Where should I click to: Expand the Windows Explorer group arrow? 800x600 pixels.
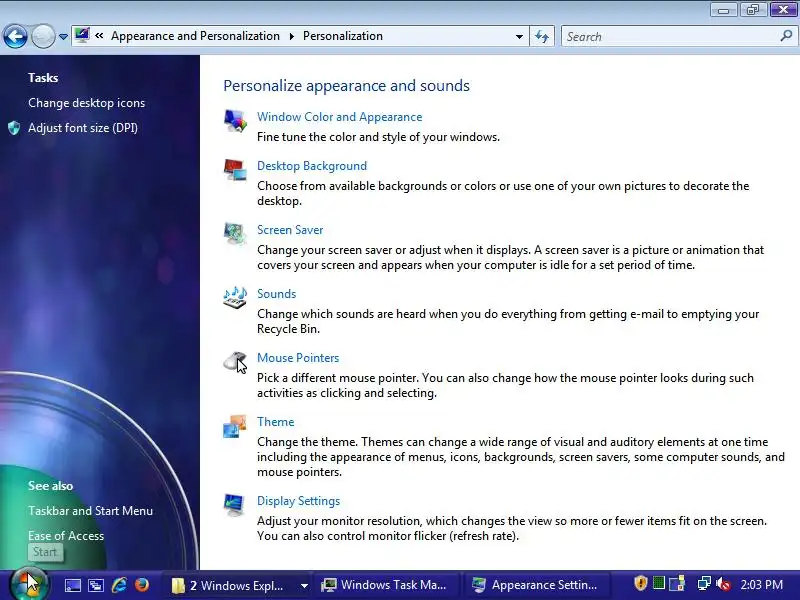tap(304, 586)
